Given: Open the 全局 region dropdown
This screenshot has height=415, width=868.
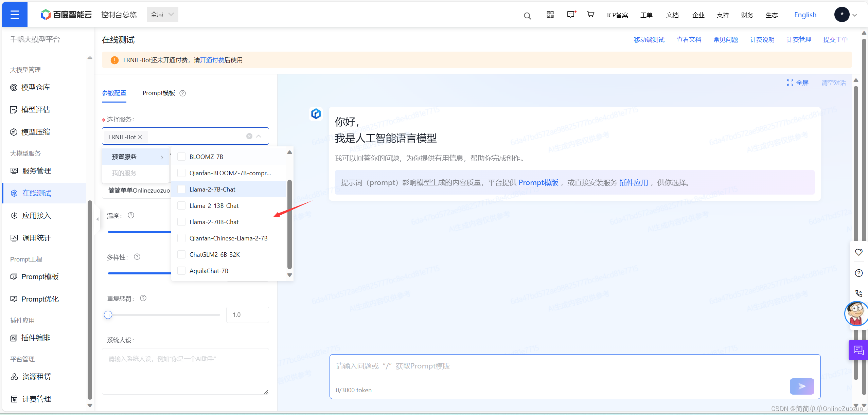Looking at the screenshot, I should coord(162,15).
